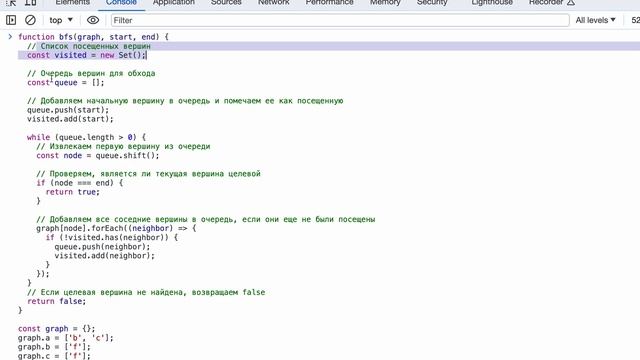Click the line 'queue.push(start);'
640x360 pixels.
(68, 110)
